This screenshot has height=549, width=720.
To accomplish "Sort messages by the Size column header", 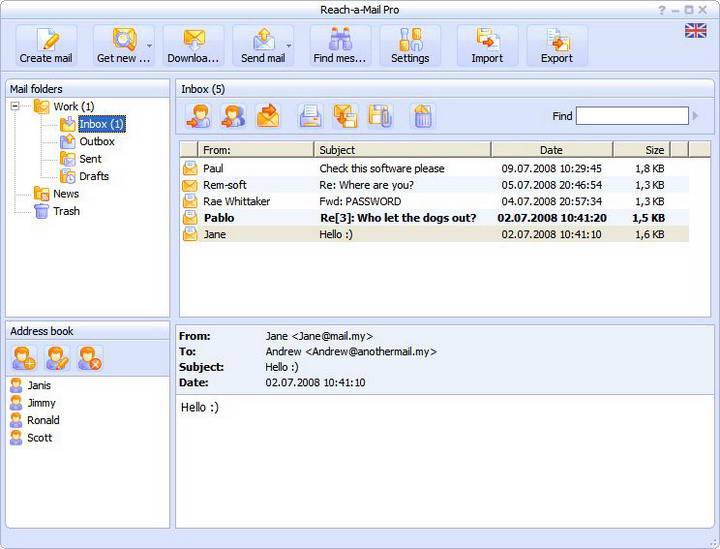I will tap(642, 150).
